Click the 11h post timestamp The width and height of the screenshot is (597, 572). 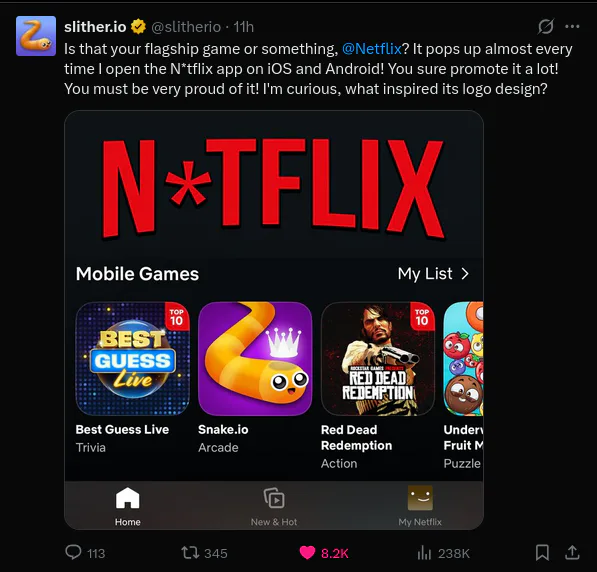tap(244, 27)
